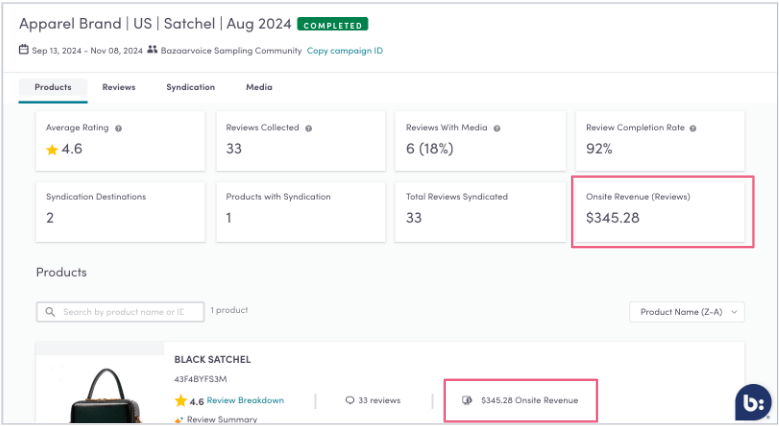Click the Reviews Collected help icon
Viewport: 779px width, 426px height.
pos(309,128)
